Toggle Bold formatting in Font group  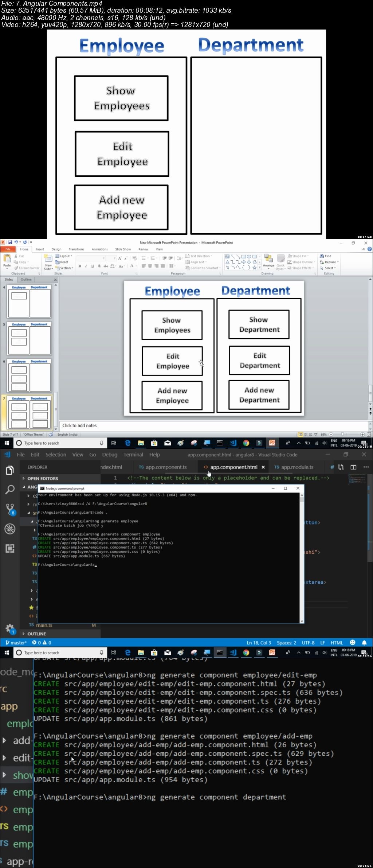click(x=80, y=266)
